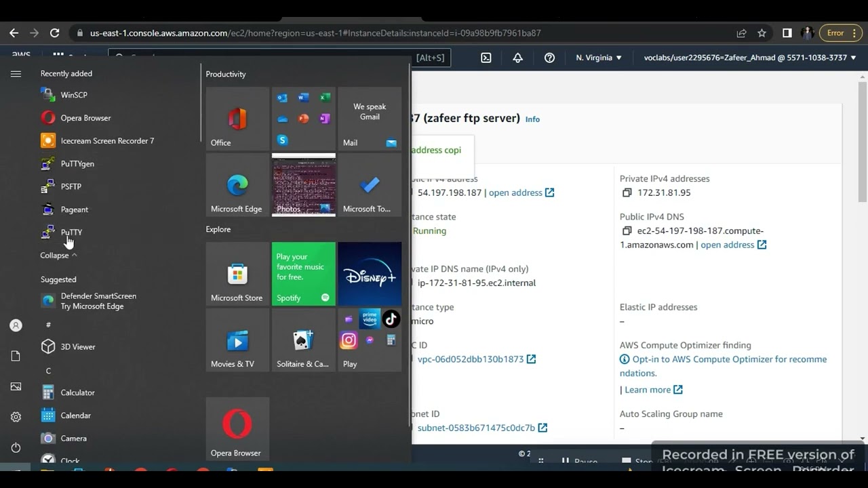
Task: Open AWS help question mark
Action: [549, 58]
